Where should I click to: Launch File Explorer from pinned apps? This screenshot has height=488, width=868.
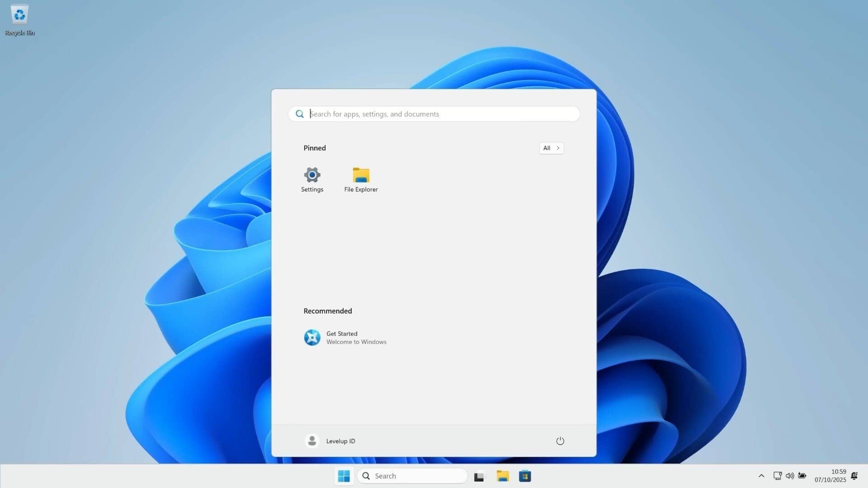click(x=360, y=179)
